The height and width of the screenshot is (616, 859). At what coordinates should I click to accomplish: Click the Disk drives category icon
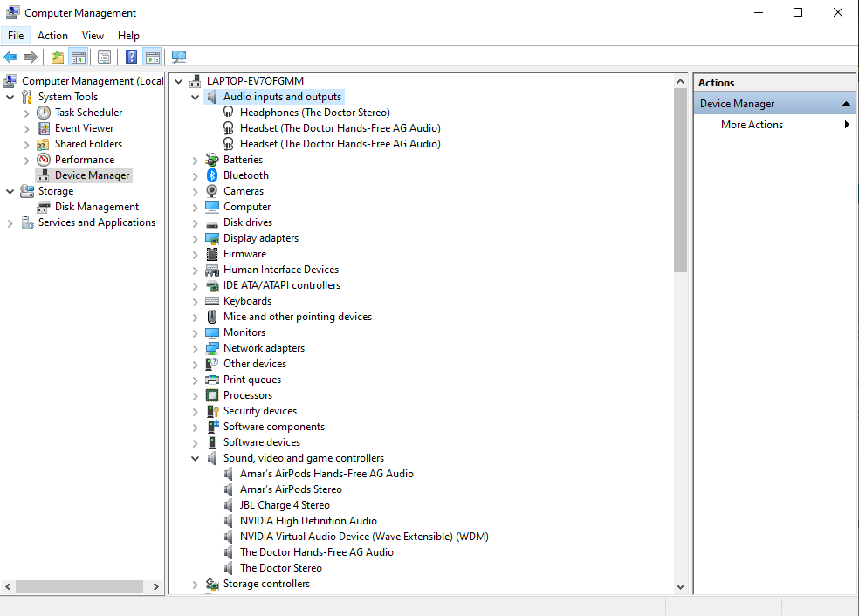tap(212, 222)
